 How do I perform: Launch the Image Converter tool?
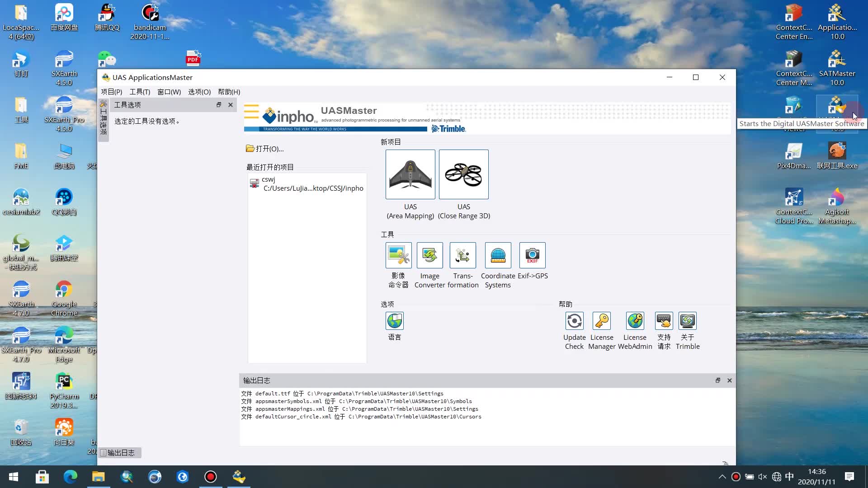[x=429, y=255]
